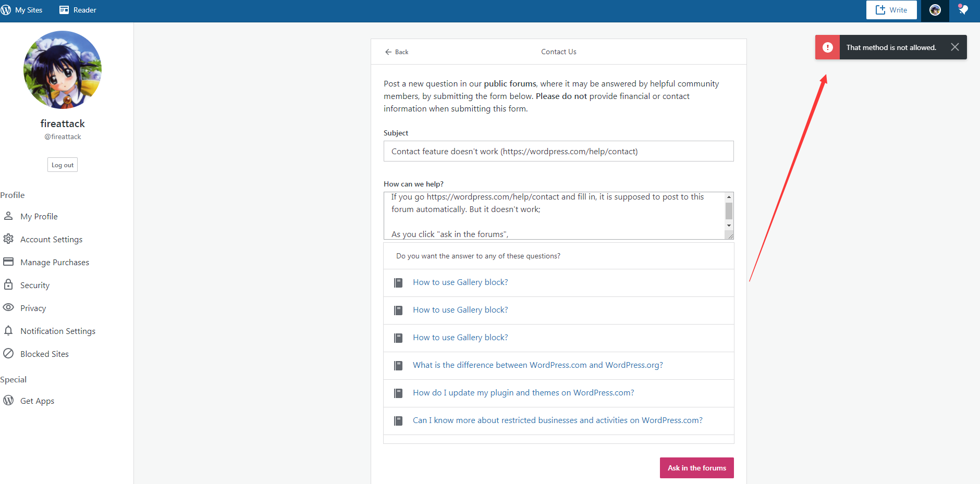Click the Notification Settings bell icon
Viewport: 980px width, 484px height.
pyautogui.click(x=8, y=331)
